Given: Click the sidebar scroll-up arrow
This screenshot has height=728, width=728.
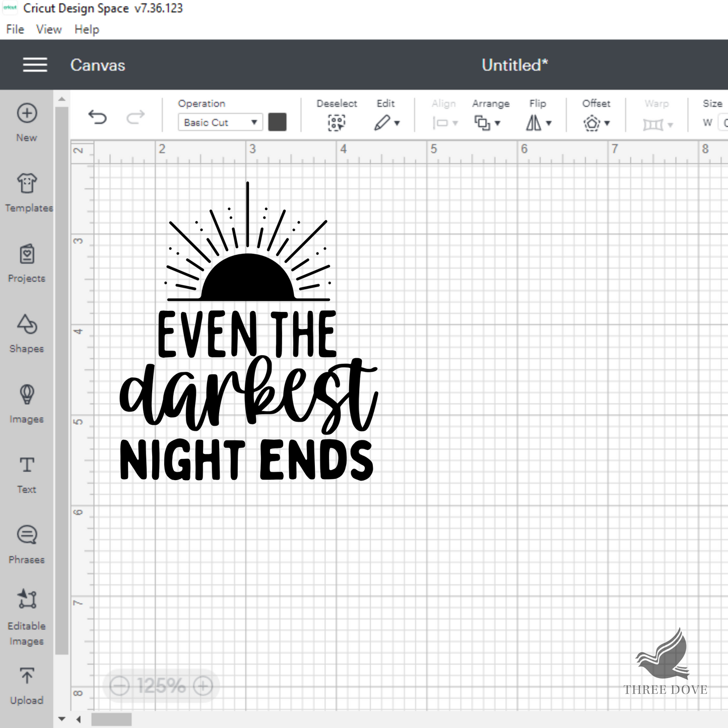Looking at the screenshot, I should coord(61,99).
